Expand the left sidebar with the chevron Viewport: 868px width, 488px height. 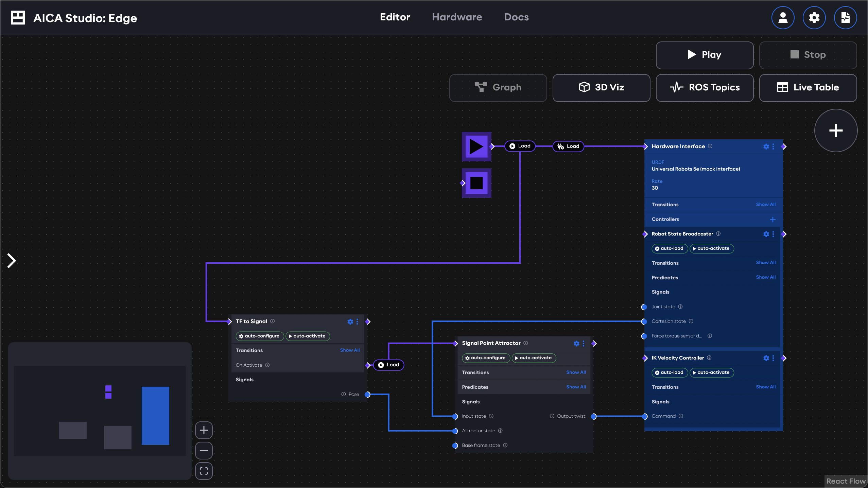coord(12,261)
